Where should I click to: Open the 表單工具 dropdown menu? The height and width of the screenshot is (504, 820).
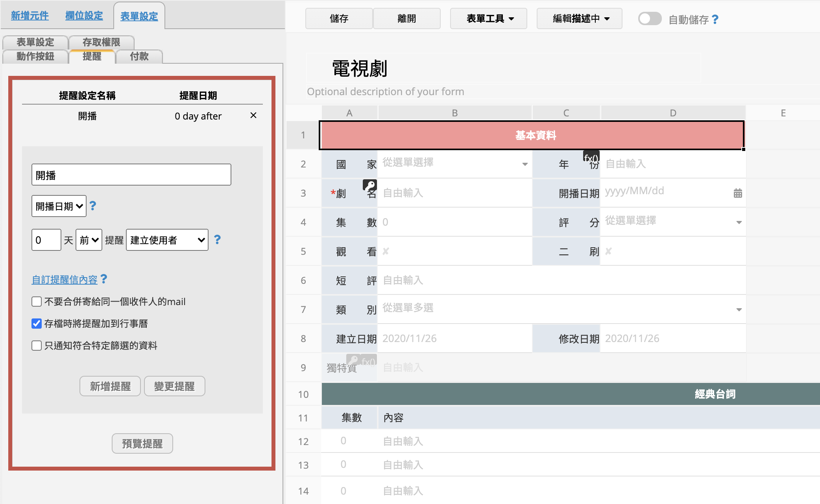[489, 18]
